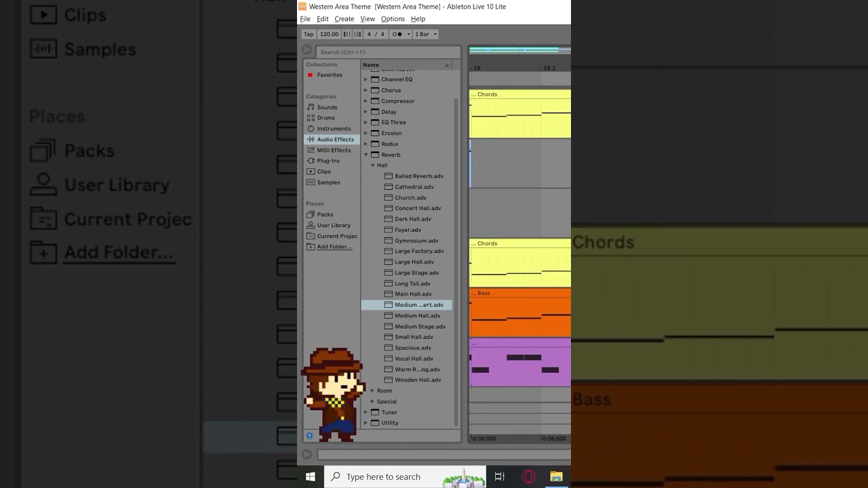Select the Audio Effects category
The image size is (868, 488).
[332, 139]
